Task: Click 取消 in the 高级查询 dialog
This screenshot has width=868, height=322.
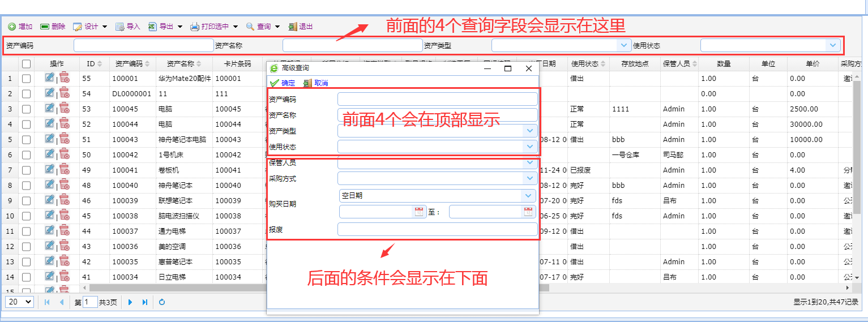Action: (x=315, y=83)
